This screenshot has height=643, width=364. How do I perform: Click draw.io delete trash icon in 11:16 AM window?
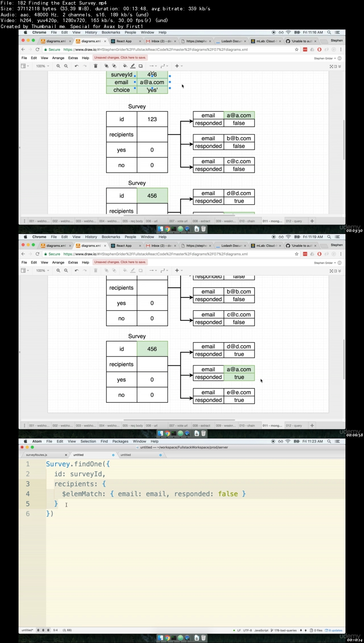pyautogui.click(x=96, y=66)
